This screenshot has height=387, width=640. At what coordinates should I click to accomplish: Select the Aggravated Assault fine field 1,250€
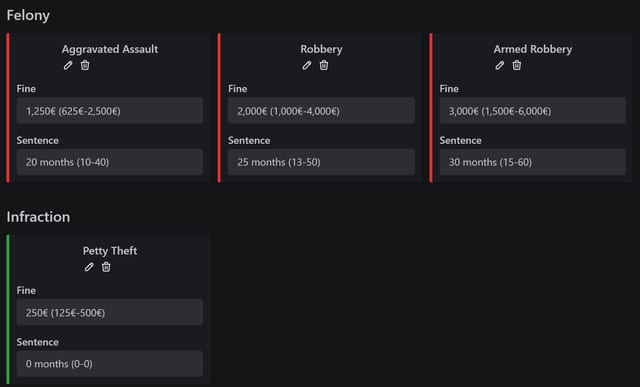(x=110, y=111)
